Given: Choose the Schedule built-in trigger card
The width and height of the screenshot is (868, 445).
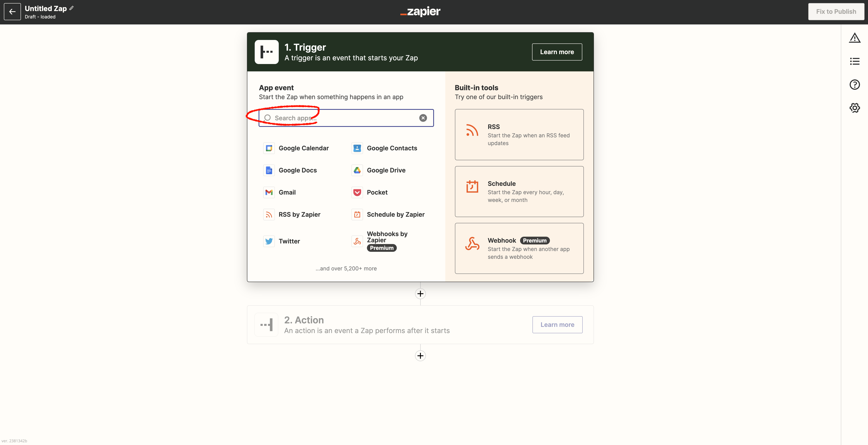Looking at the screenshot, I should (519, 191).
